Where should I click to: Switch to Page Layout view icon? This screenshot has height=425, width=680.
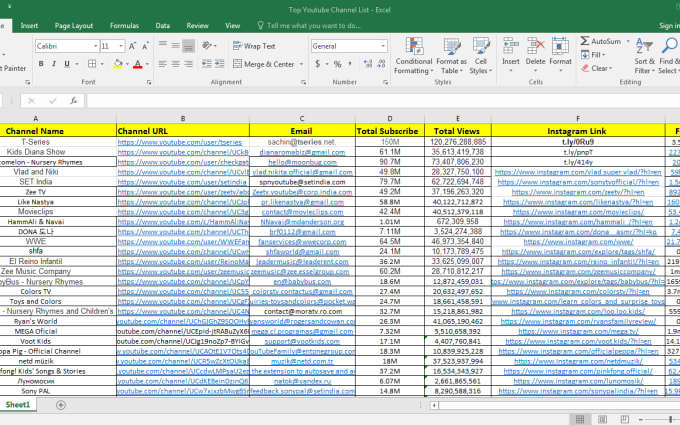pos(602,419)
